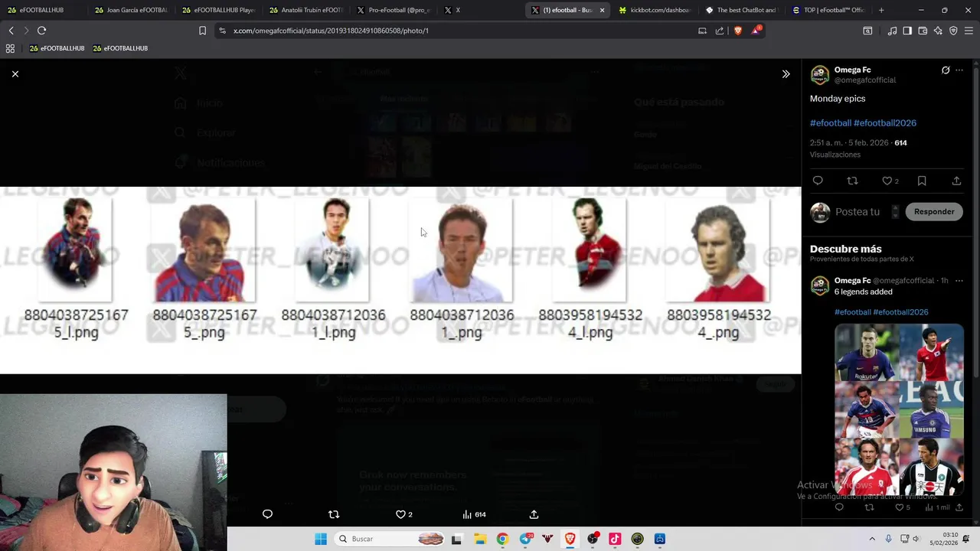Share this page from the address bar
The image size is (980, 551).
pos(720,31)
